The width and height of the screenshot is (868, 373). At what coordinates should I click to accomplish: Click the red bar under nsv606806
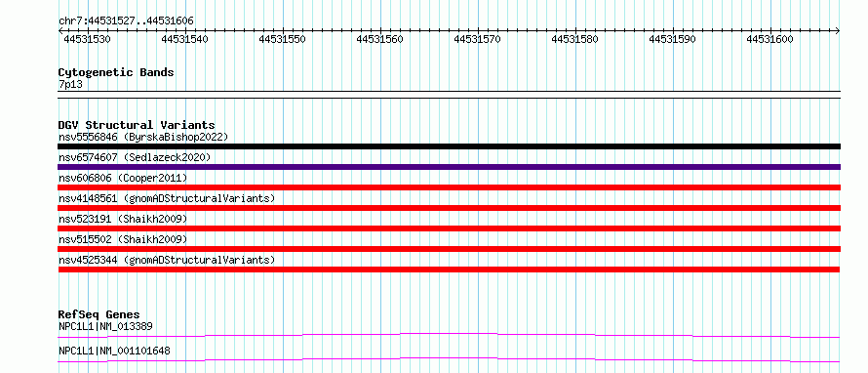coord(449,187)
